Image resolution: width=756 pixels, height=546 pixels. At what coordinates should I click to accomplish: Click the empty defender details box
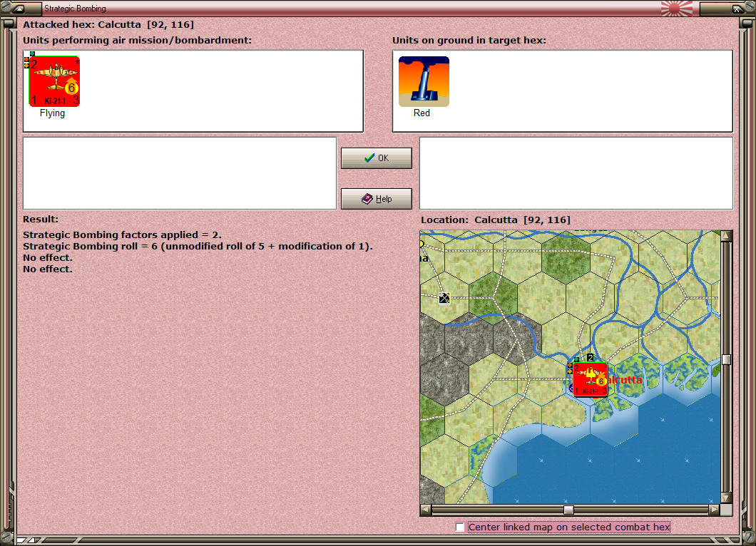576,173
